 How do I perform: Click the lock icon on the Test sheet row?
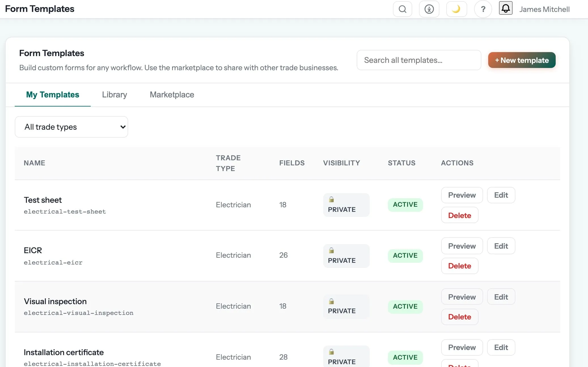[x=331, y=199]
